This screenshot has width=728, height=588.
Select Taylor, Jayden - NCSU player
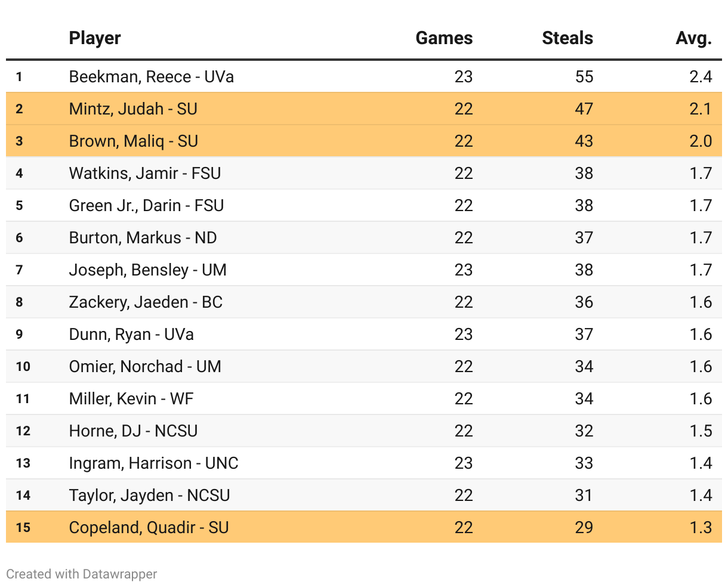[x=149, y=496]
